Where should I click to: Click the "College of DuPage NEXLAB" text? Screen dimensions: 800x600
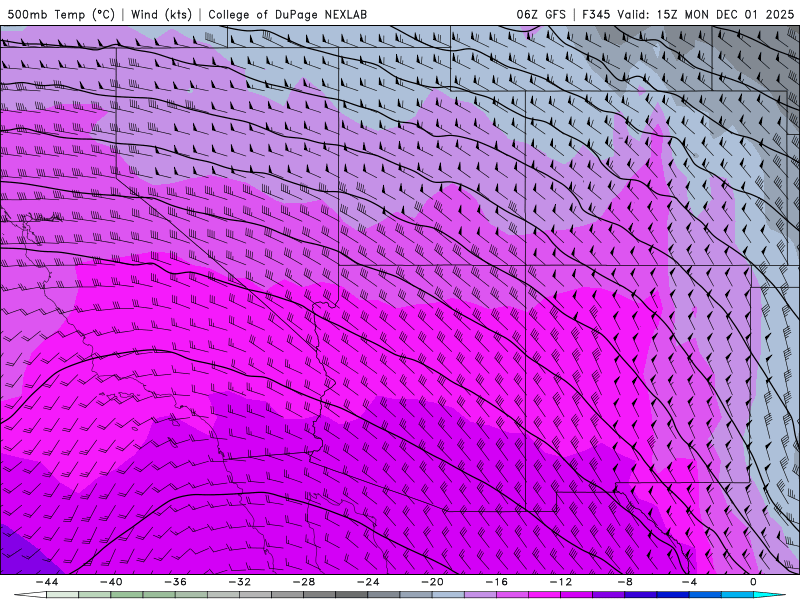[287, 14]
